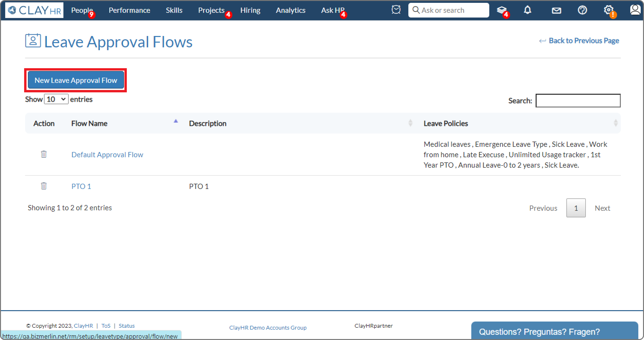Select page 1 in pagination
The width and height of the screenshot is (644, 340).
[x=576, y=208]
